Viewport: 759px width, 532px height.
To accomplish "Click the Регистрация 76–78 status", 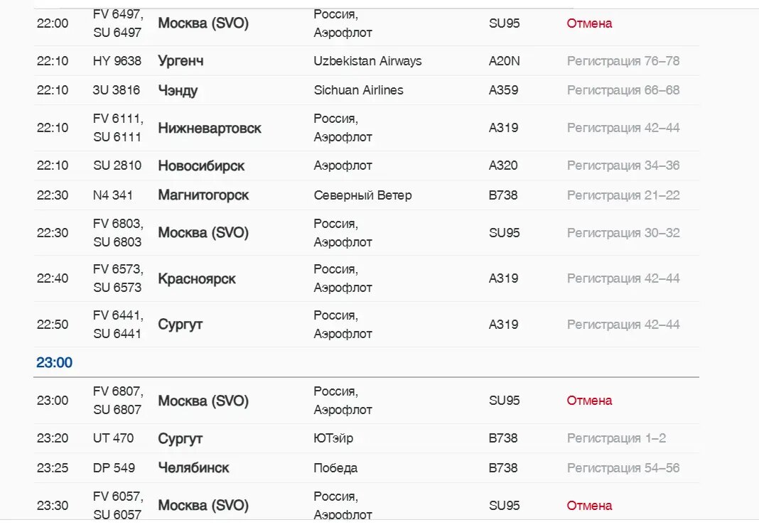I will (623, 61).
